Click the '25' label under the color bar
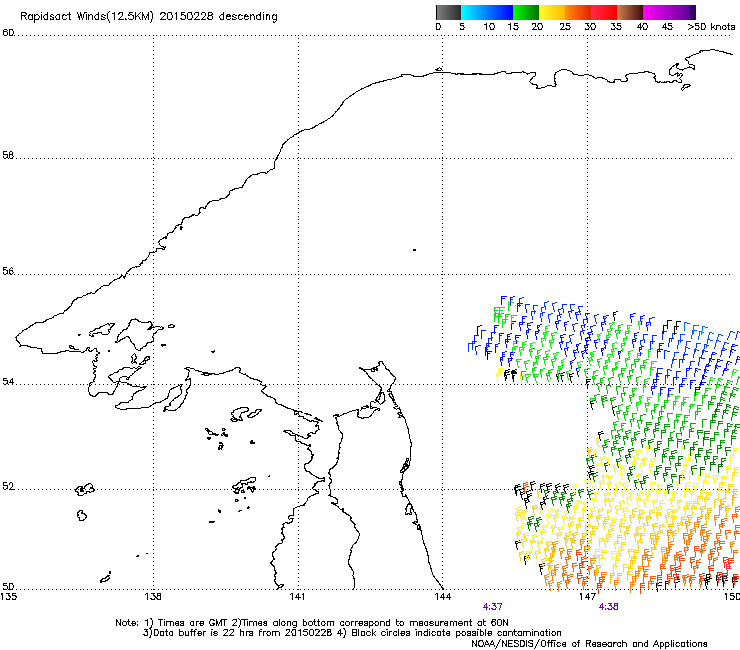The width and height of the screenshot is (740, 650). 564,27
